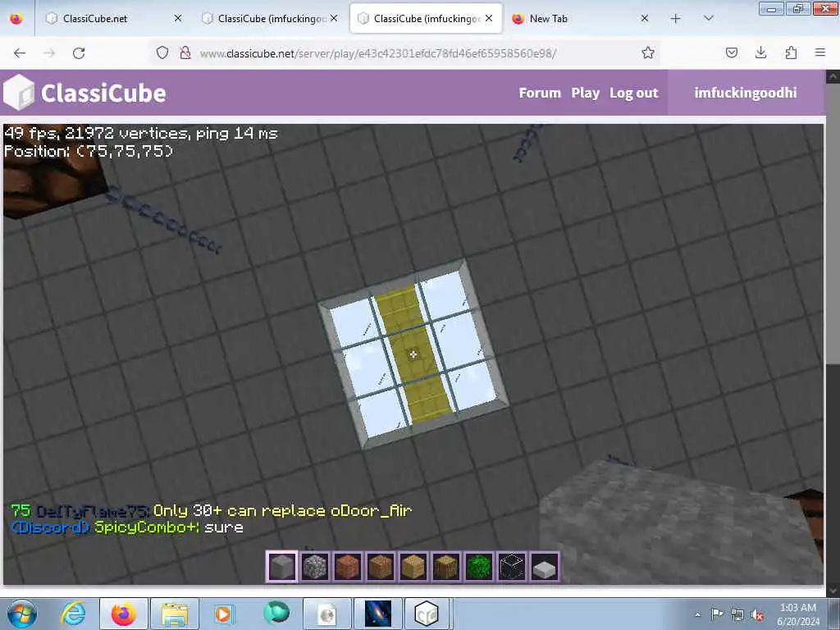The height and width of the screenshot is (630, 840).
Task: Click the address bar URL field
Action: pyautogui.click(x=377, y=53)
